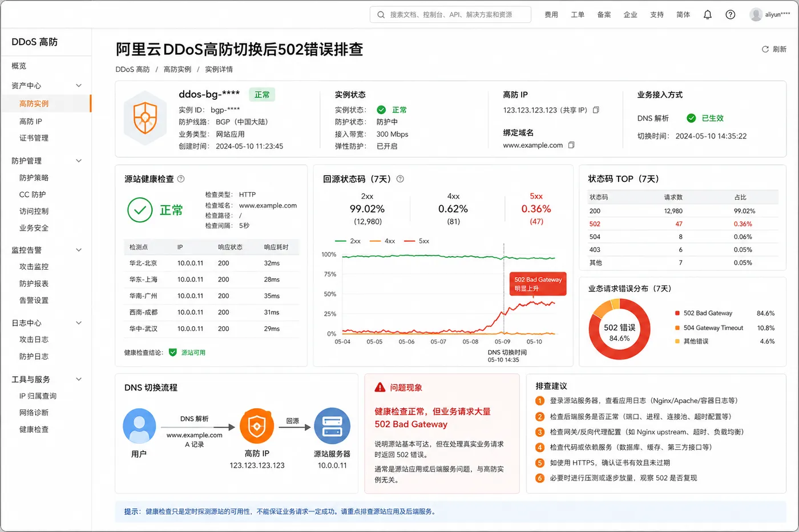Viewport: 799px width, 532px height.
Task: Open the 费用 top menu item
Action: click(x=551, y=15)
